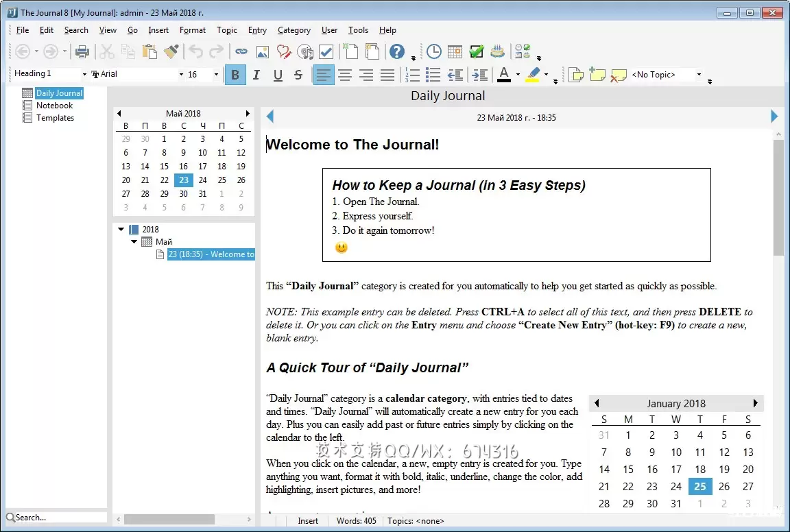Click the blank page icon with green corner
The height and width of the screenshot is (532, 790).
350,51
